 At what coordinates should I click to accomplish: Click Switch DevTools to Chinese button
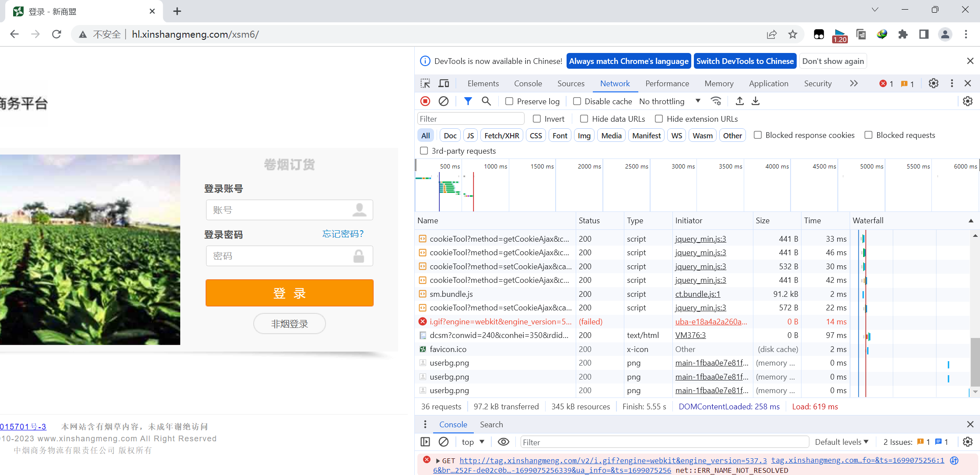(745, 61)
